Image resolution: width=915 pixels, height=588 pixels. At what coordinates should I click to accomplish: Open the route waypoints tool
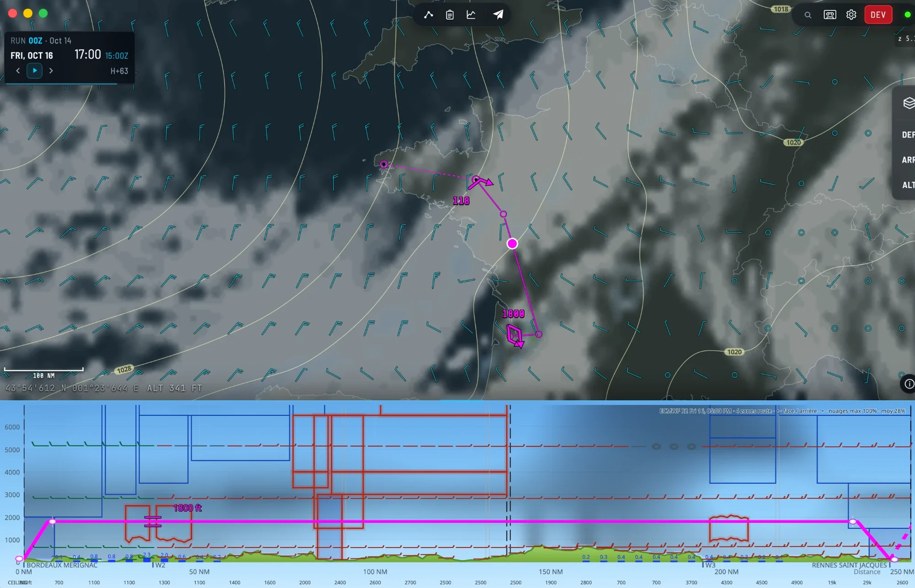428,15
